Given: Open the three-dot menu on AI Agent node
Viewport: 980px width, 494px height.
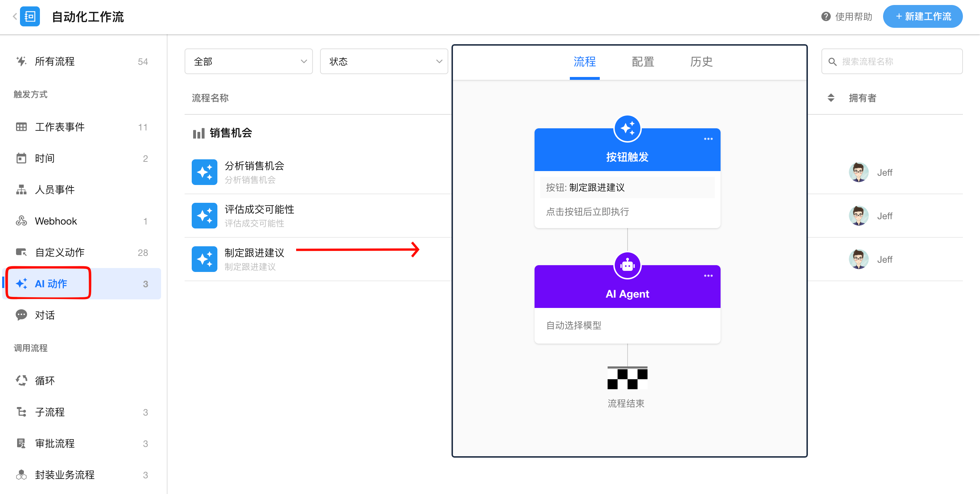Looking at the screenshot, I should click(x=708, y=276).
